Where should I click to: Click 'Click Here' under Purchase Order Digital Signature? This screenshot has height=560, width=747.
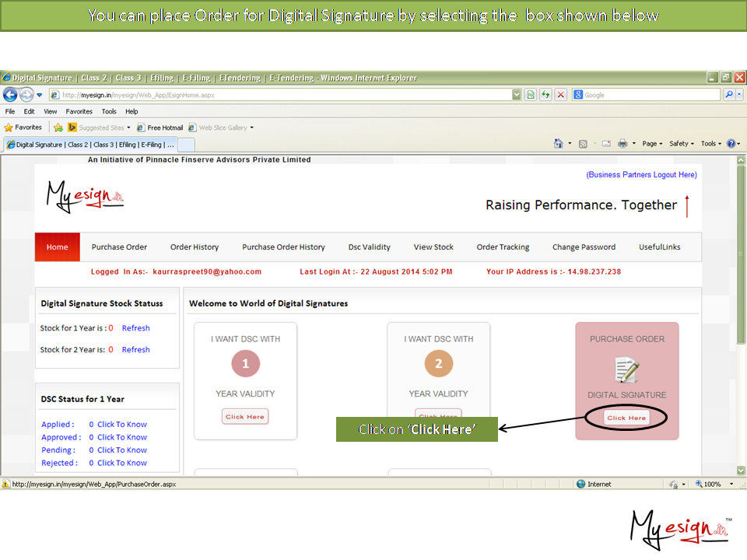tap(626, 418)
